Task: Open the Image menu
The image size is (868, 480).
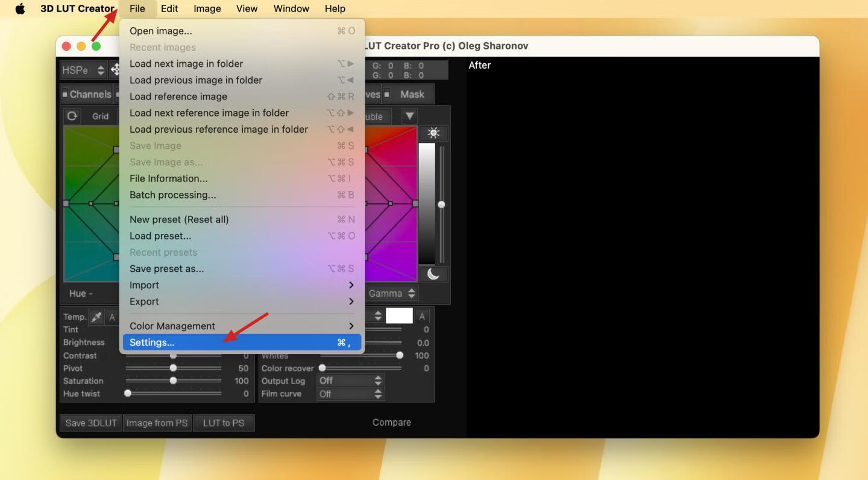Action: pyautogui.click(x=207, y=8)
